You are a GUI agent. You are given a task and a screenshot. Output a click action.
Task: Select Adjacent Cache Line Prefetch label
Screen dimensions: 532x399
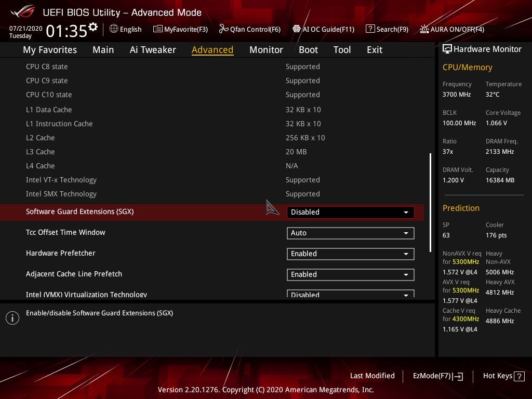[x=74, y=274]
